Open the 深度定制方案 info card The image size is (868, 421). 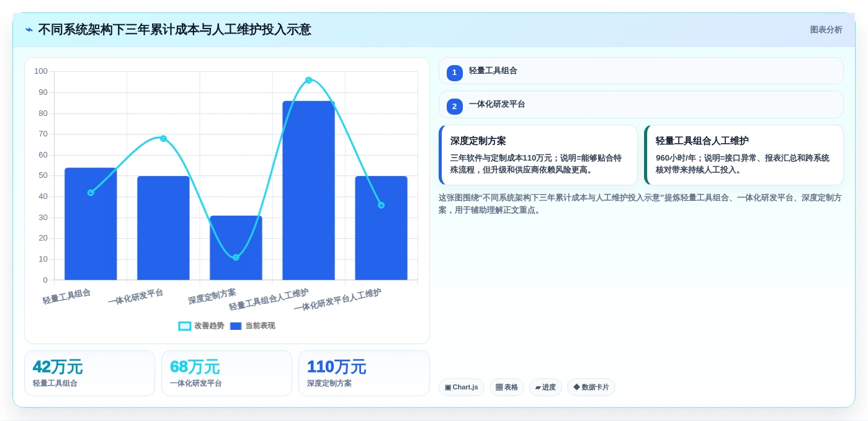pos(538,155)
